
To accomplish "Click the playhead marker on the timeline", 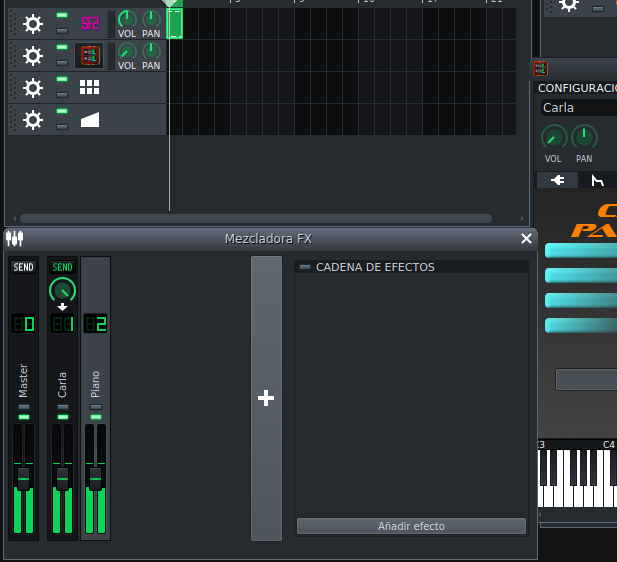I will tap(170, 3).
